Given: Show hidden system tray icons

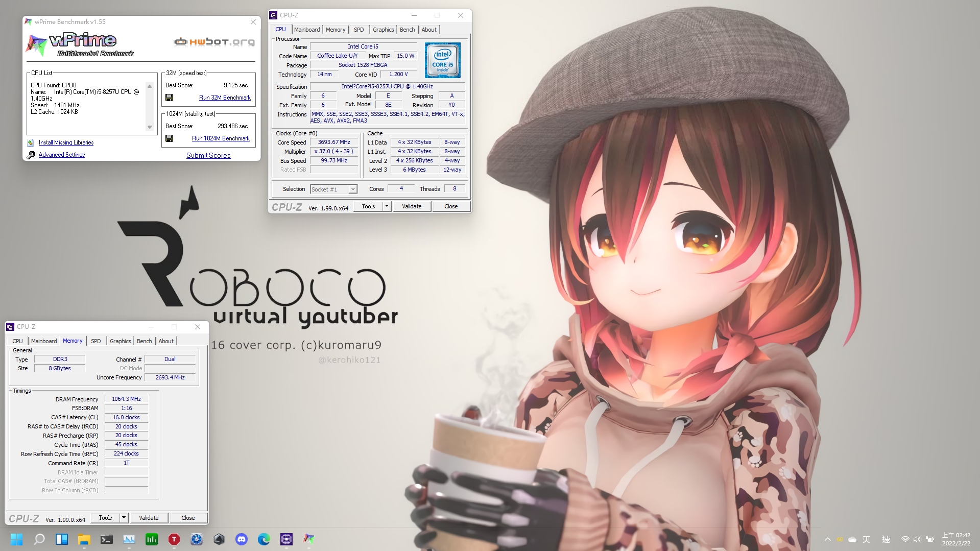Looking at the screenshot, I should [x=827, y=539].
